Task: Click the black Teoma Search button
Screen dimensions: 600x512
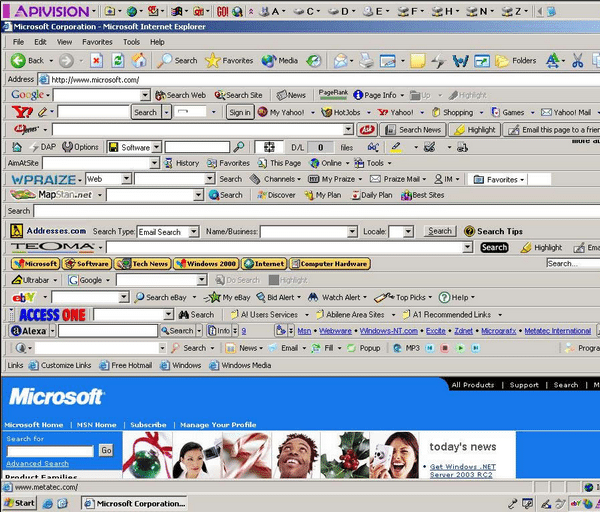Action: coord(494,247)
